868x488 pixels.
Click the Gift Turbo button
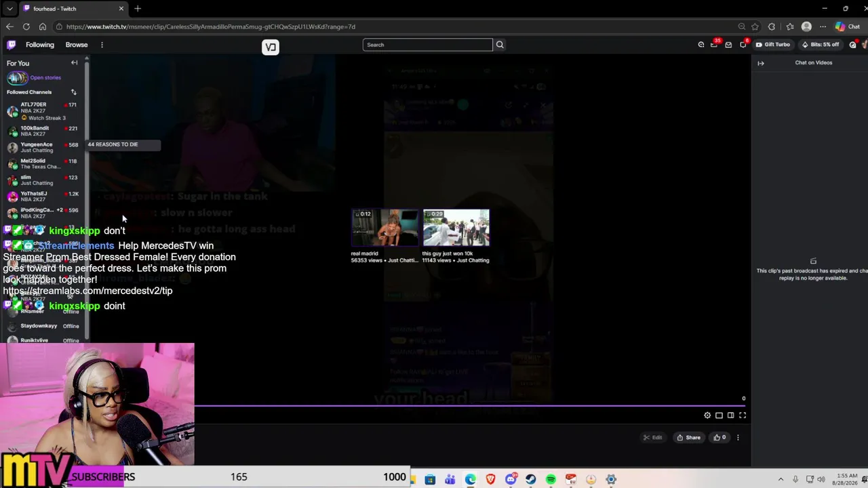(773, 45)
